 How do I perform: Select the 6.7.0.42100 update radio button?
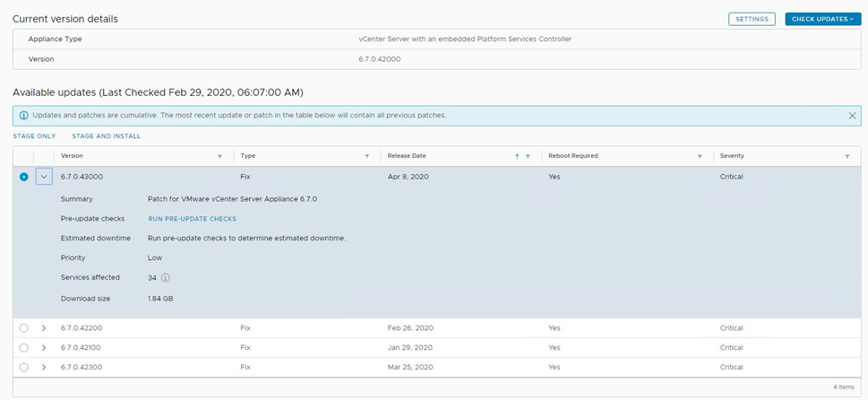point(23,348)
